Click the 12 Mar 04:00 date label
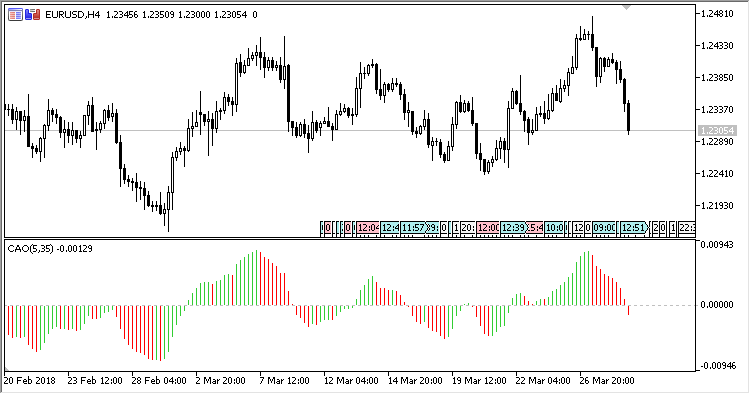750x394 pixels. (x=351, y=381)
